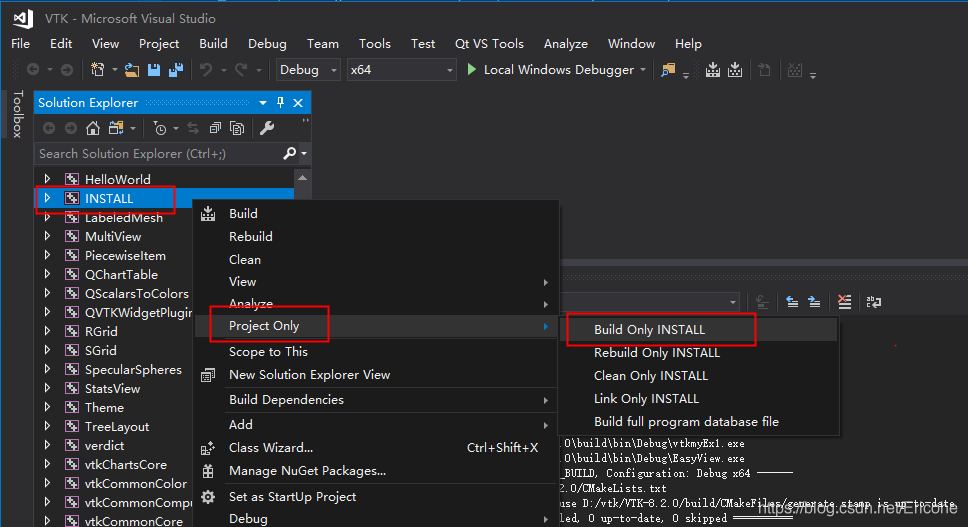Toggle word wrap in the Output panel
The width and height of the screenshot is (968, 527).
point(874,302)
